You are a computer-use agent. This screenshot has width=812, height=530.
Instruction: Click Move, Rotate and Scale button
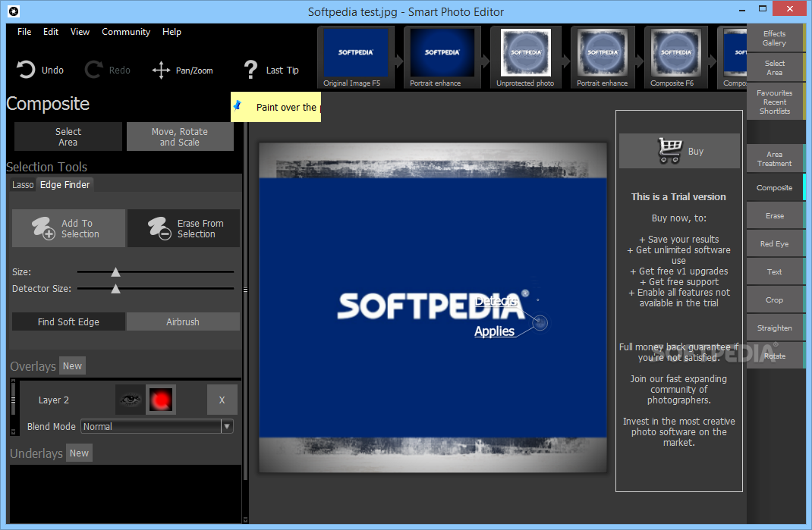[x=180, y=136]
